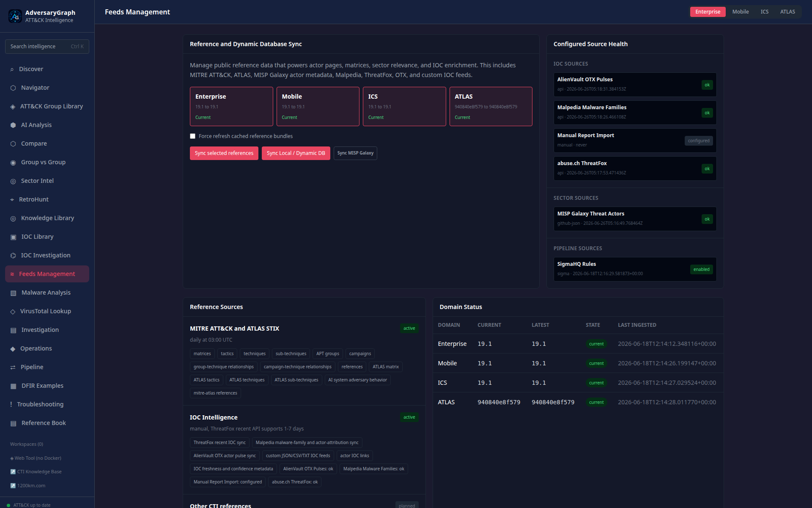The image size is (812, 508).
Task: Open the Manual Report Import source
Action: tap(635, 141)
